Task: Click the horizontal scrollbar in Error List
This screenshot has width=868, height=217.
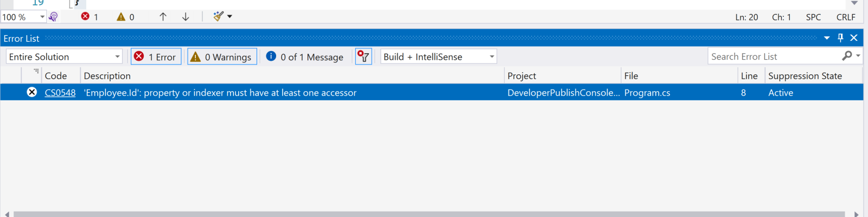Action: [429, 214]
